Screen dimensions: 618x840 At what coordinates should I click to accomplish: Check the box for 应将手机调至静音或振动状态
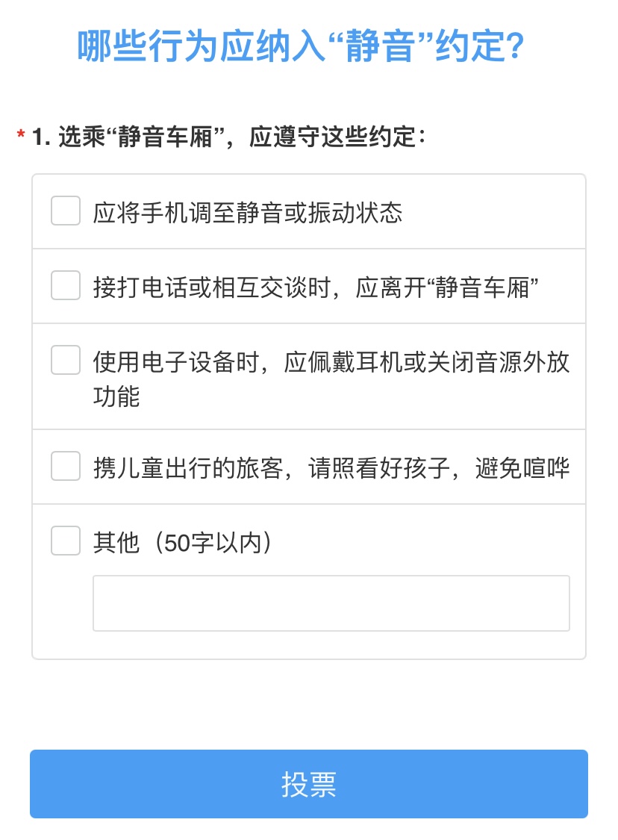[66, 211]
